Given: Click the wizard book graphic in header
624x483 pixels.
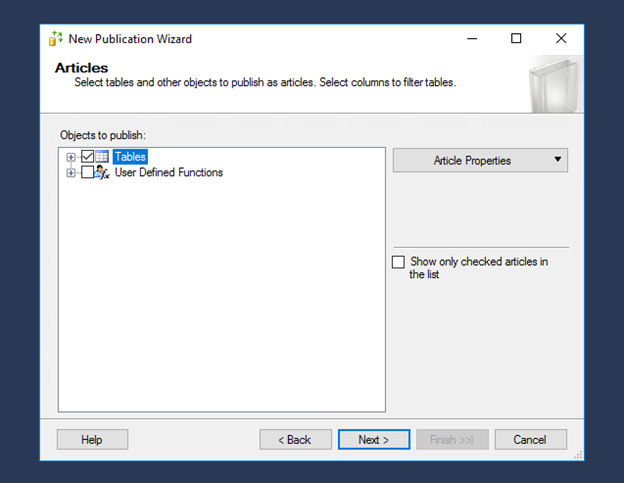Looking at the screenshot, I should pos(554,85).
